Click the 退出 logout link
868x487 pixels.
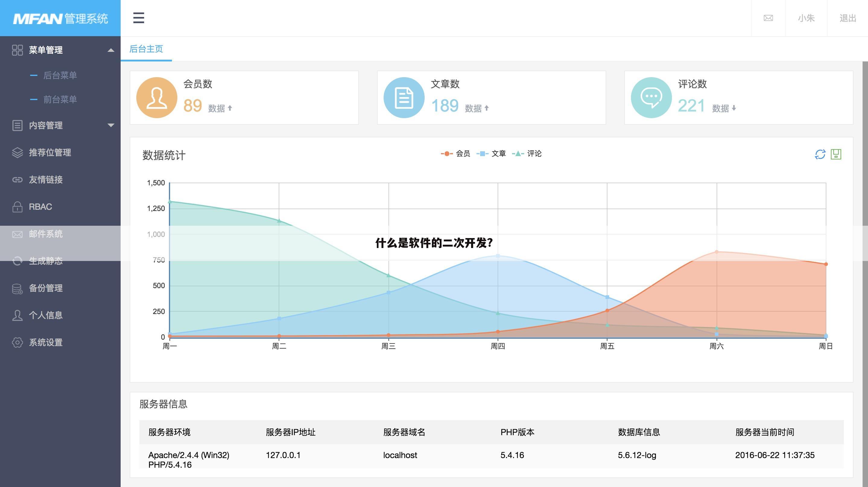point(847,18)
